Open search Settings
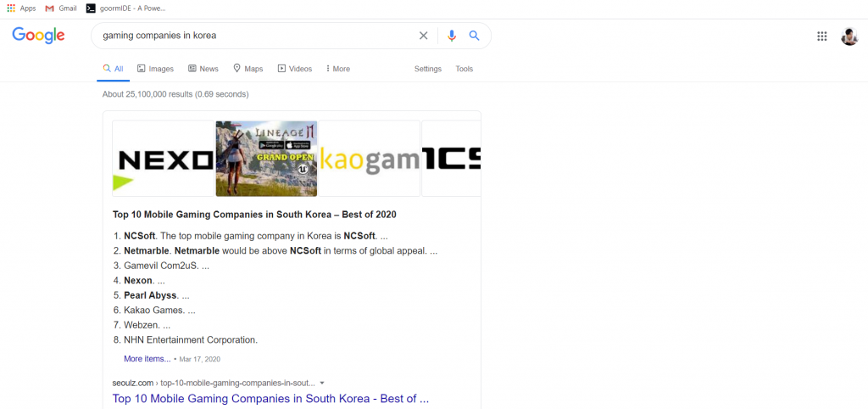This screenshot has height=409, width=868. 428,69
